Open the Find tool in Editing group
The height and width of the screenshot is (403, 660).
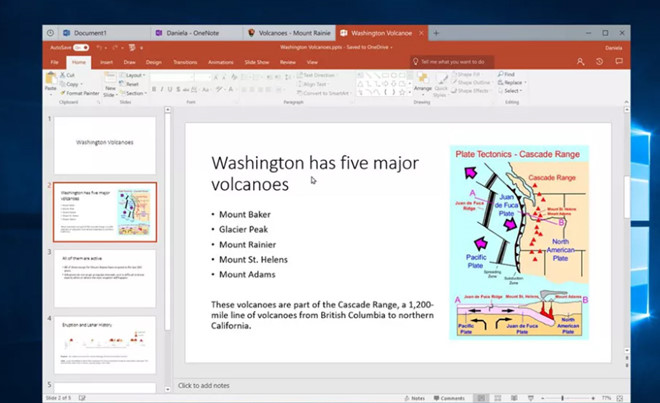point(506,74)
